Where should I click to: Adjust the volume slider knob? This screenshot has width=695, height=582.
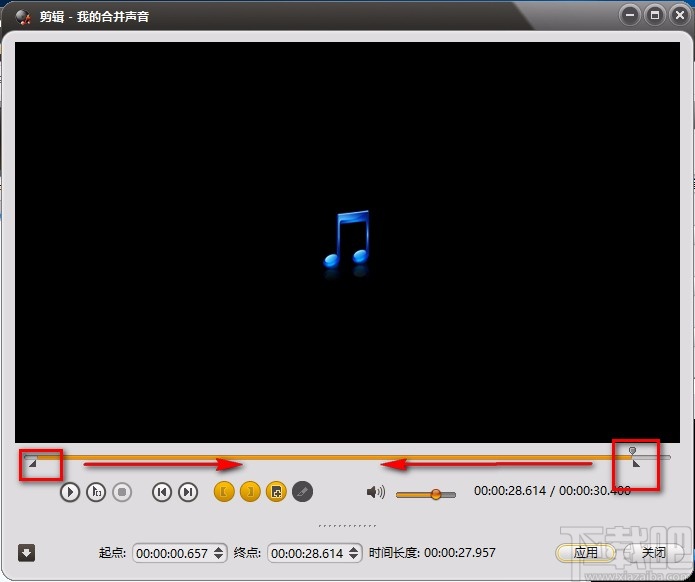pyautogui.click(x=436, y=494)
